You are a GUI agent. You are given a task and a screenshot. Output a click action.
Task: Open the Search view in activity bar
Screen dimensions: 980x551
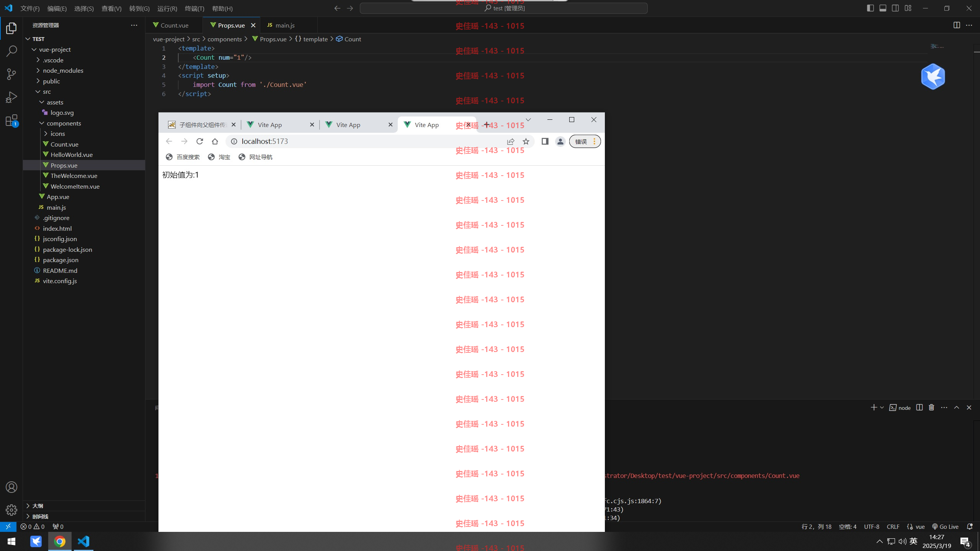tap(11, 51)
